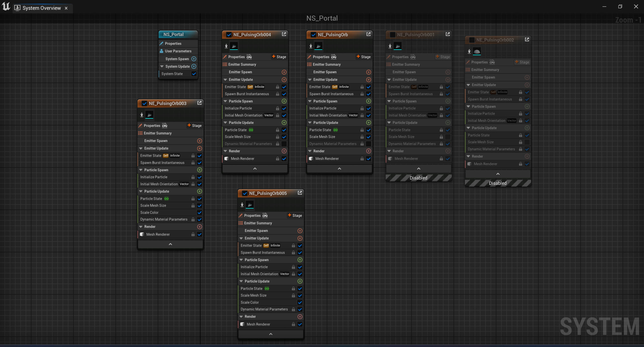Click lock icon on NE_PulsingOrb005 Particle State
Viewport: 644px width, 347px height.
(x=293, y=289)
